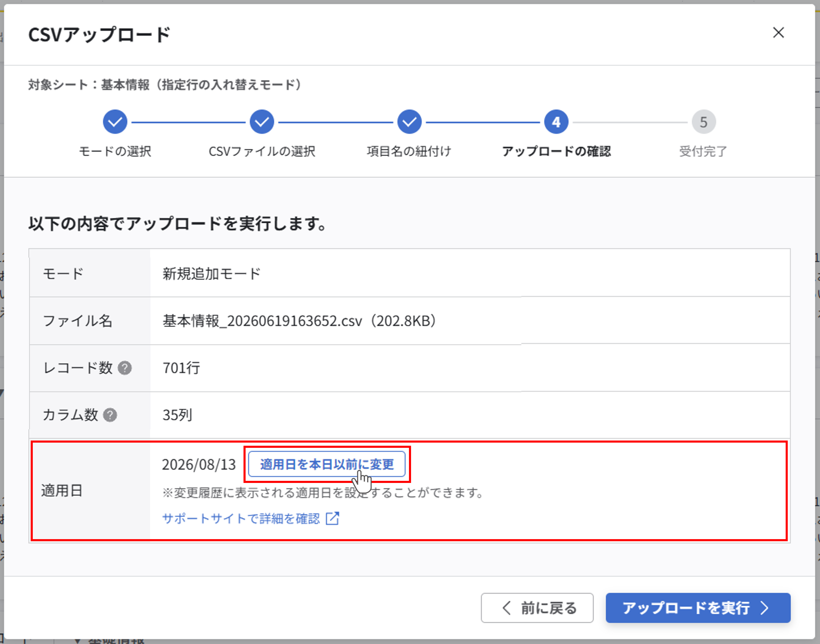This screenshot has height=644, width=820.
Task: Click step 1 checkmark モードの選択
Action: (115, 122)
